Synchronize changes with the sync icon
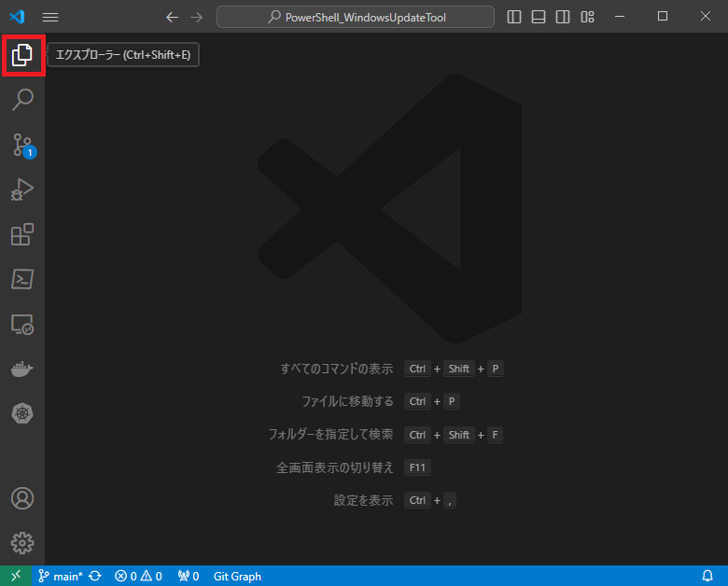Screen dimensions: 728x586 pos(95,577)
